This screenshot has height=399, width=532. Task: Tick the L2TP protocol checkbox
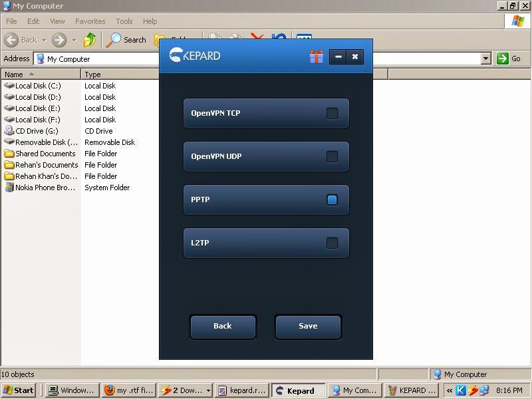tap(332, 243)
